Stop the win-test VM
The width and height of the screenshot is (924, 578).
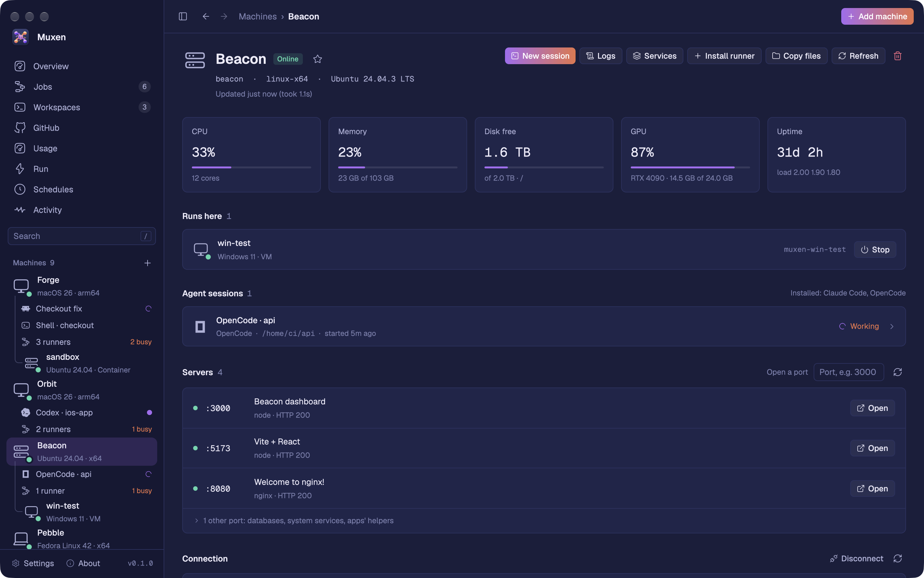click(x=875, y=250)
